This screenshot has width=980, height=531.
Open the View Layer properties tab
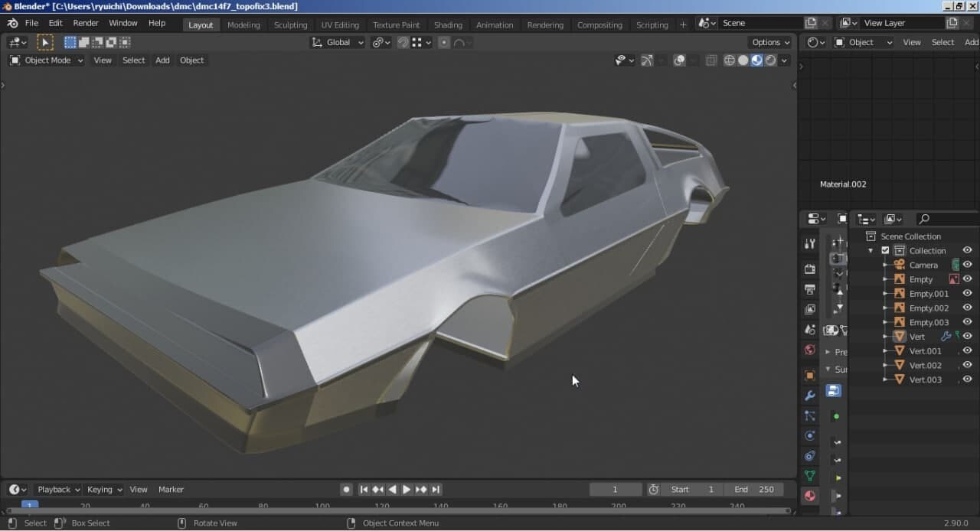coord(810,309)
